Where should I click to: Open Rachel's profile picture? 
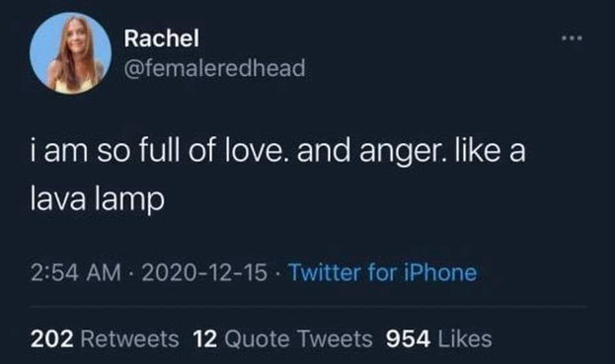(x=71, y=53)
